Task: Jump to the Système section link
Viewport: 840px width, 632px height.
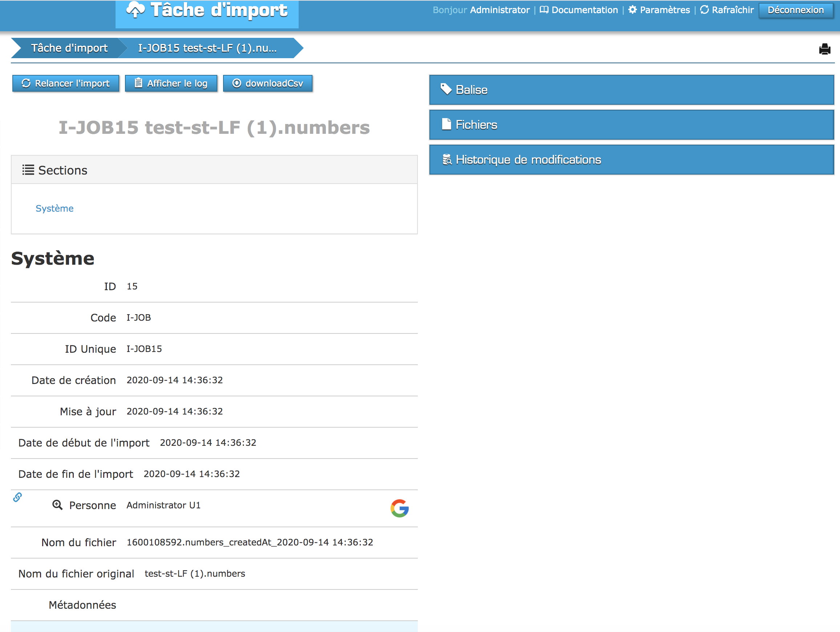Action: 55,208
